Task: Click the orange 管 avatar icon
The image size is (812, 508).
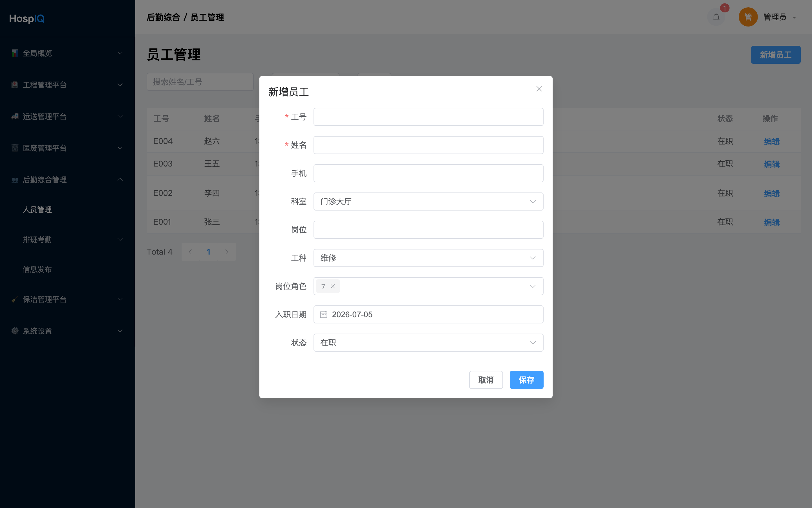Action: (748, 17)
